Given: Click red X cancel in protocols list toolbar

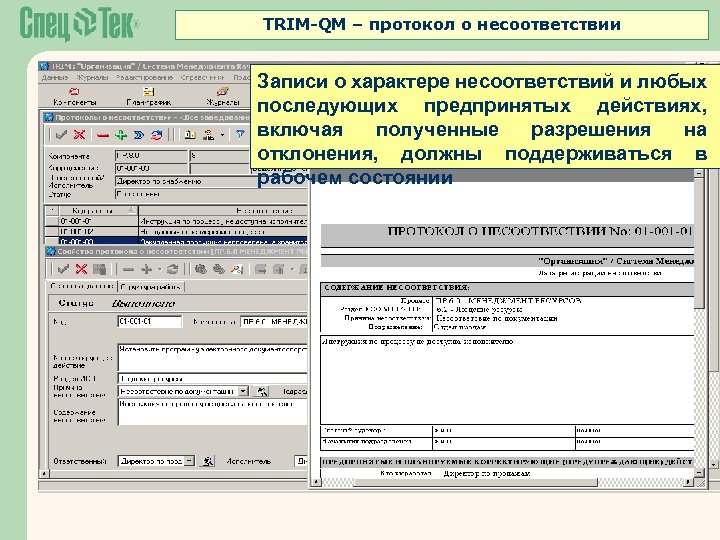Looking at the screenshot, I should [x=79, y=135].
